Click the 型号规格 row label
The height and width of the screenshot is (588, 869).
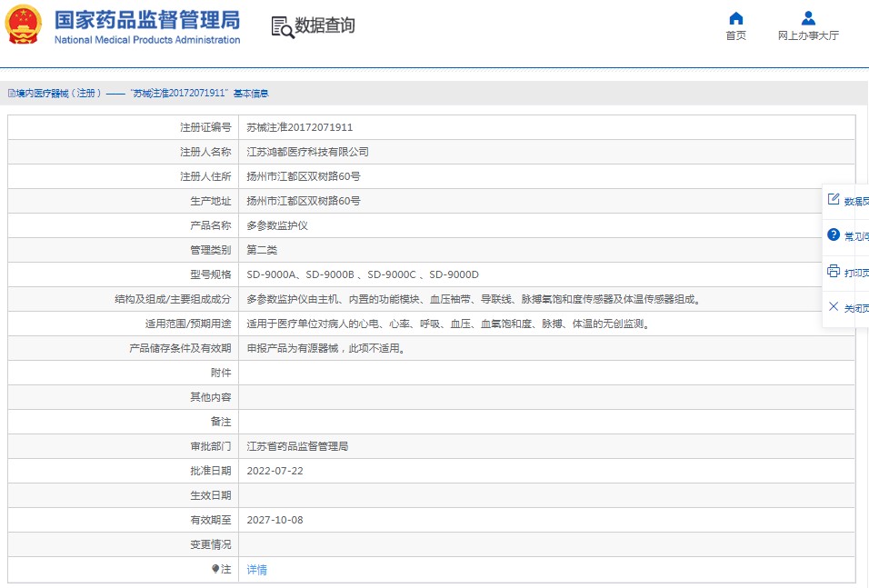(211, 274)
